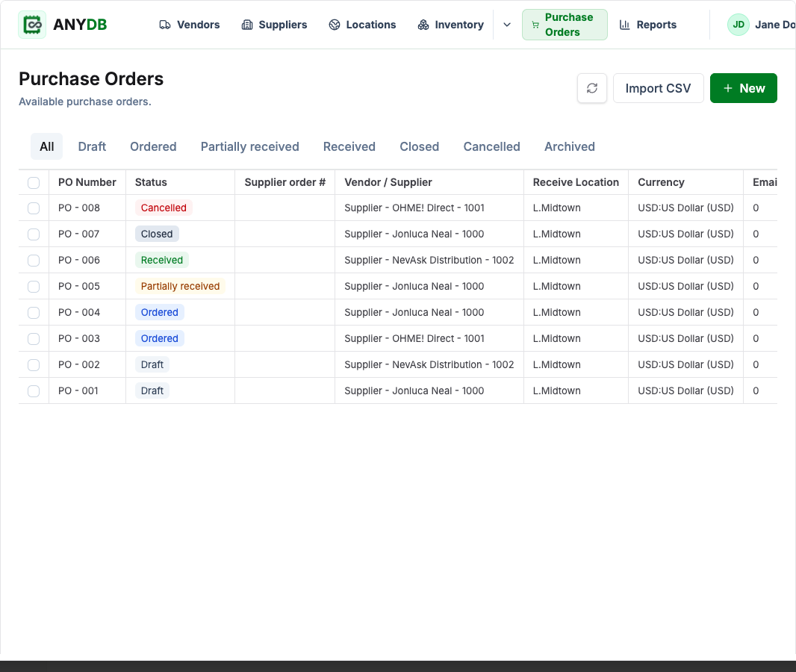Click Ordered badge on PO - 004
The width and height of the screenshot is (796, 672).
pyautogui.click(x=159, y=313)
